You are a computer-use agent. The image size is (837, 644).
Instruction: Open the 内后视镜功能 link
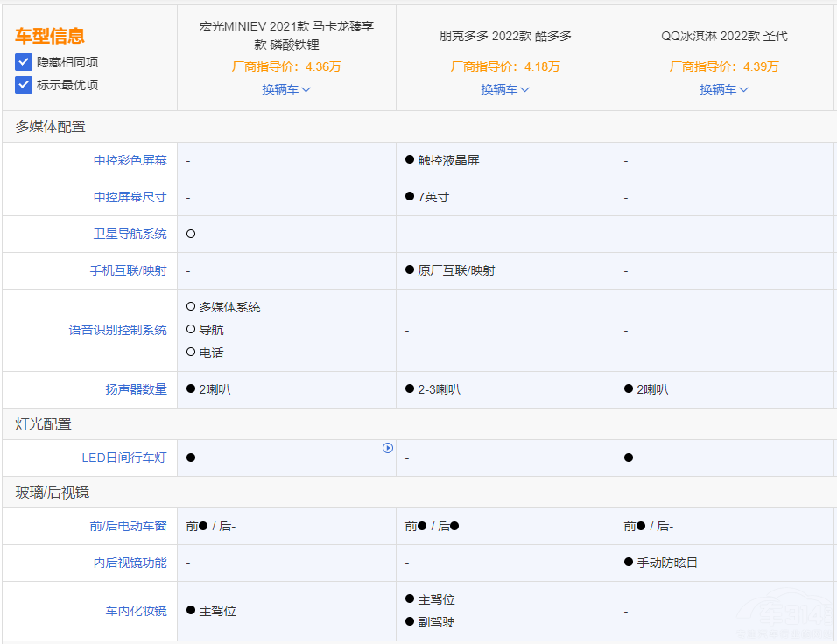(130, 563)
